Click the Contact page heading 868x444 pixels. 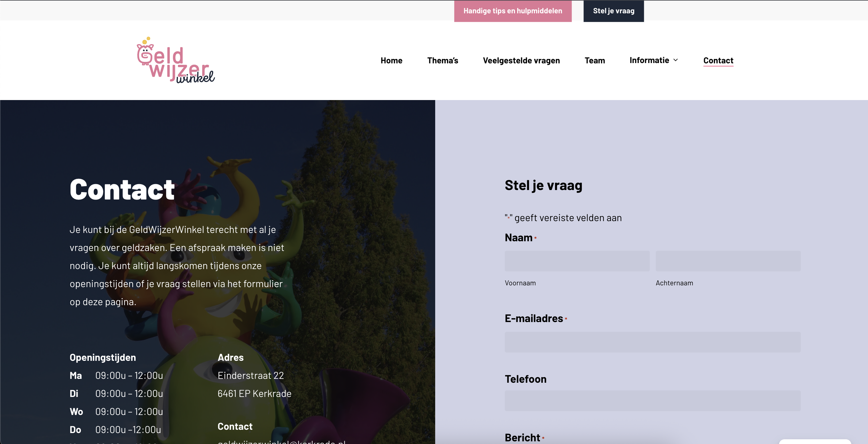[x=122, y=189]
